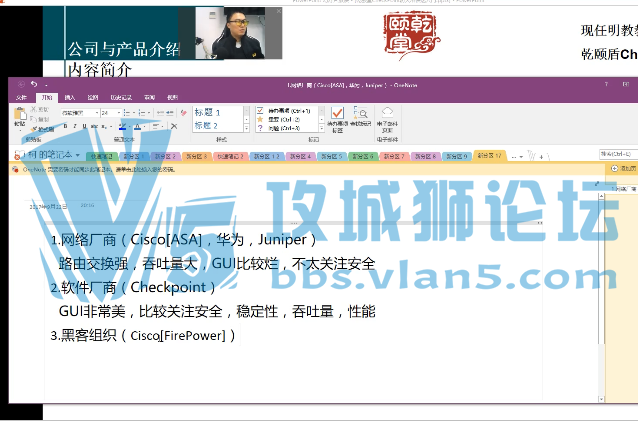638x421 pixels.
Task: Toggle Bold formatting
Action: (65, 127)
